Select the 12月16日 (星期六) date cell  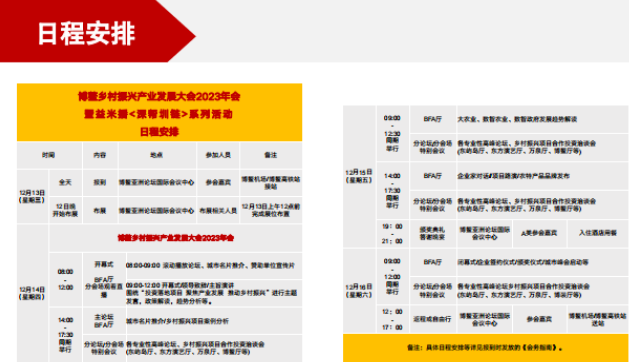click(359, 291)
